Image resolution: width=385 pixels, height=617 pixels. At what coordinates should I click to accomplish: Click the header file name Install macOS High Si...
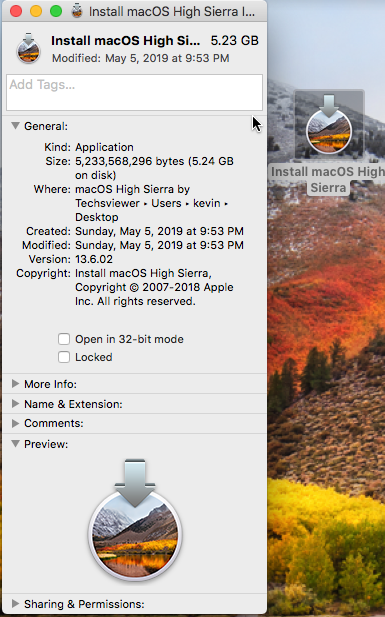pyautogui.click(x=126, y=41)
